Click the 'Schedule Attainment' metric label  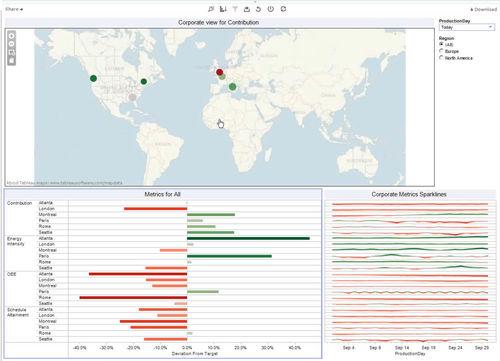pos(18,312)
